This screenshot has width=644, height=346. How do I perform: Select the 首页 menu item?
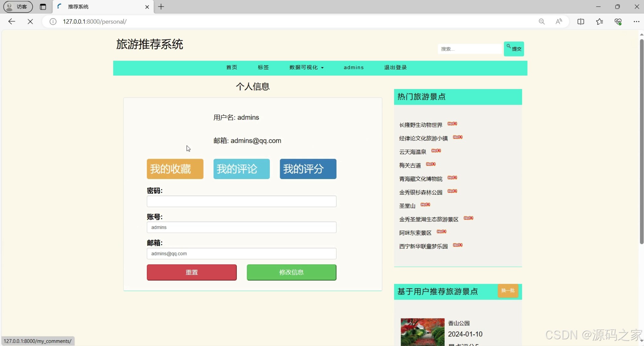[231, 68]
